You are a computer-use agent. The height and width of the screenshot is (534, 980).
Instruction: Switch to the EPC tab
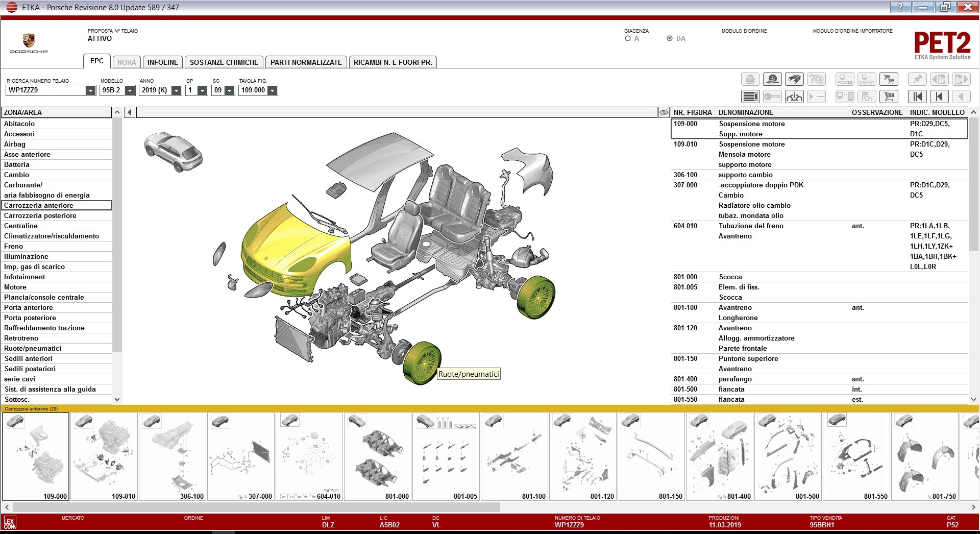pos(96,61)
